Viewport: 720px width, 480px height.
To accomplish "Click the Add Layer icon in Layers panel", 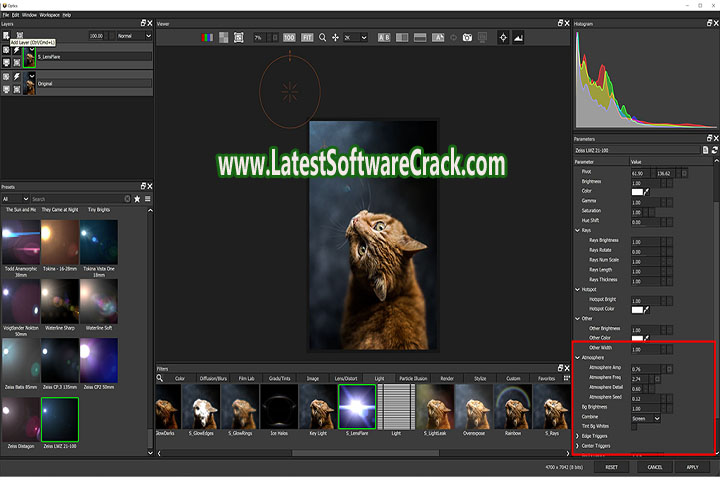I will click(7, 35).
